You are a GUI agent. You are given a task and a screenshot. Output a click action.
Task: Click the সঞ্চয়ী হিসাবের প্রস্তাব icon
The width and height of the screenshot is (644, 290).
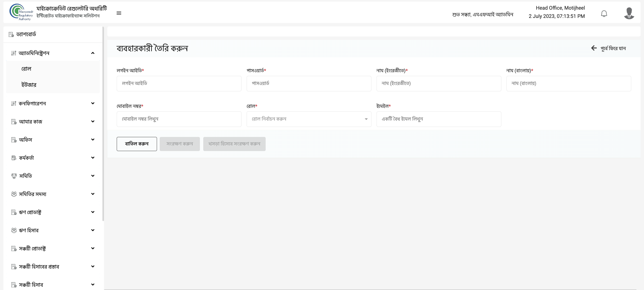coord(14,267)
